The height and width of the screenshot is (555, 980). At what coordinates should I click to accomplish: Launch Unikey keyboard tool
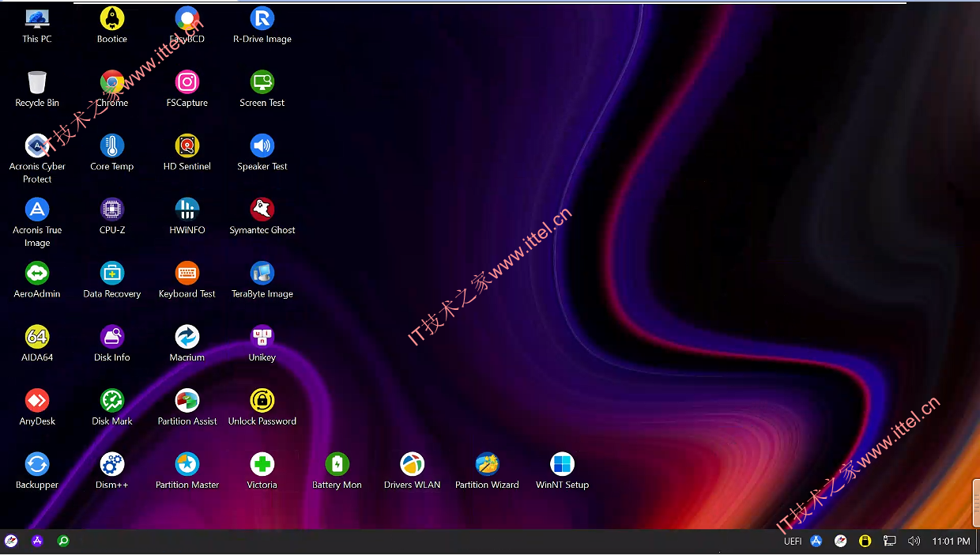262,344
